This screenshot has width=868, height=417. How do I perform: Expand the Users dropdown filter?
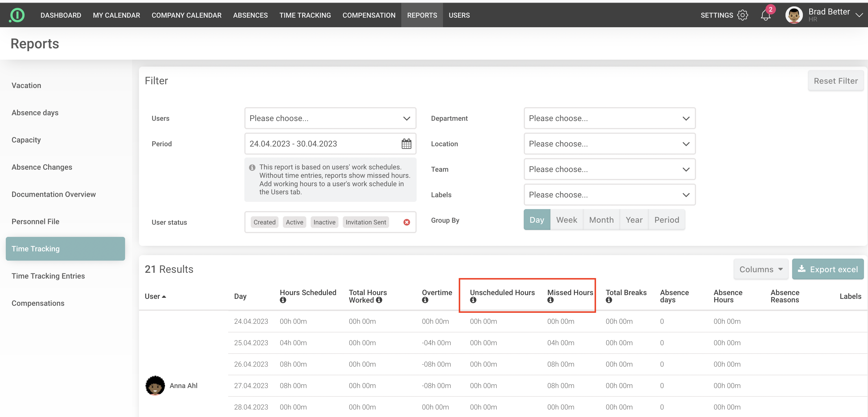(x=330, y=118)
